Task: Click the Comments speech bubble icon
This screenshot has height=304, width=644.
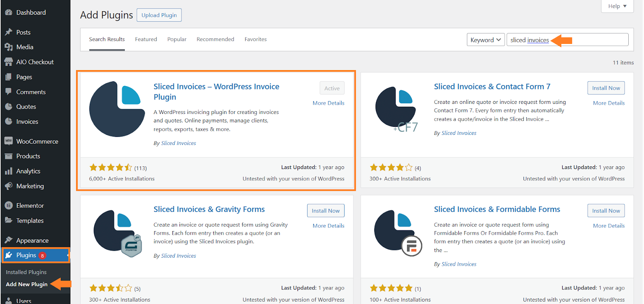Action: click(x=8, y=92)
